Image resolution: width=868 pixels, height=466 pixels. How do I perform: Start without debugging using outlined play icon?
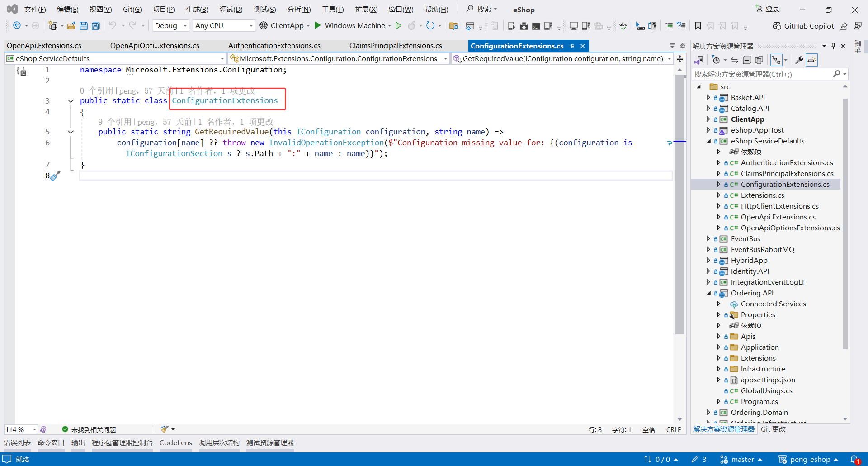coord(399,26)
